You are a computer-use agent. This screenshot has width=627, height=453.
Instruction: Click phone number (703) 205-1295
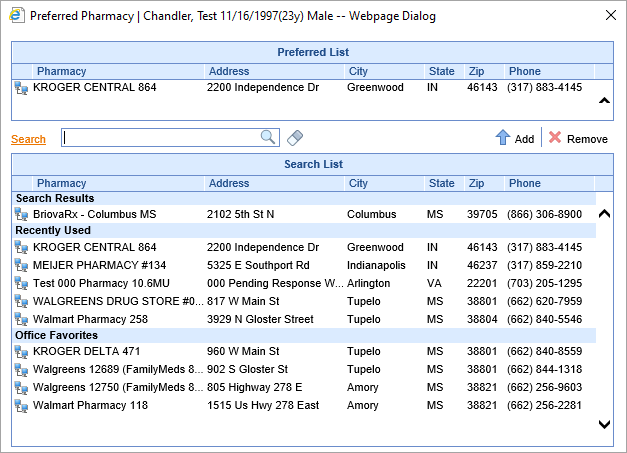tap(544, 283)
